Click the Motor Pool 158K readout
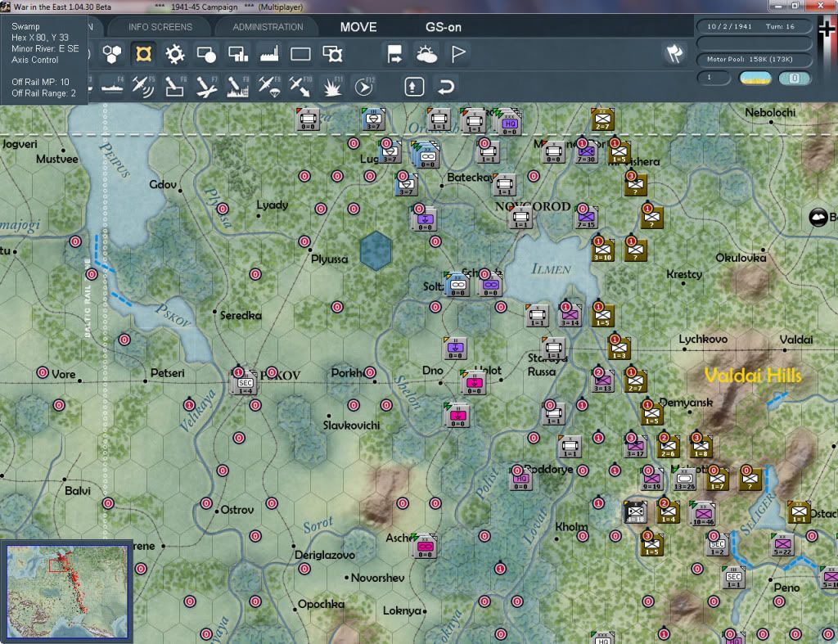The image size is (838, 644). (754, 59)
